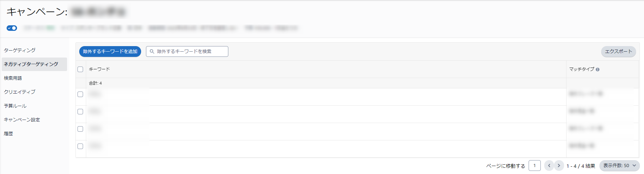Image resolution: width=644 pixels, height=174 pixels.
Task: Click the エクスポート button
Action: (619, 51)
